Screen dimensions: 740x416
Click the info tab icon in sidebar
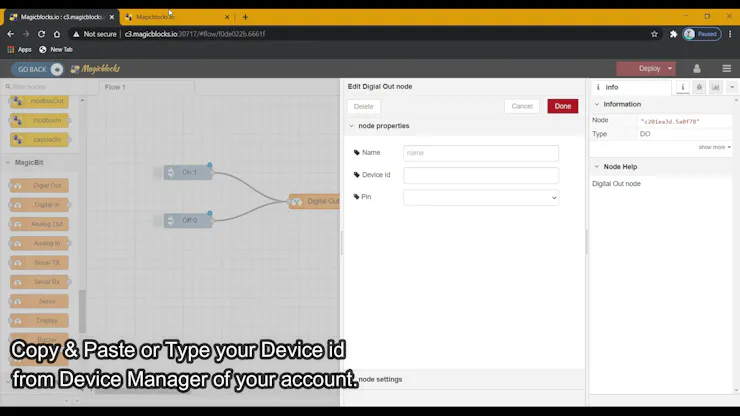[682, 87]
